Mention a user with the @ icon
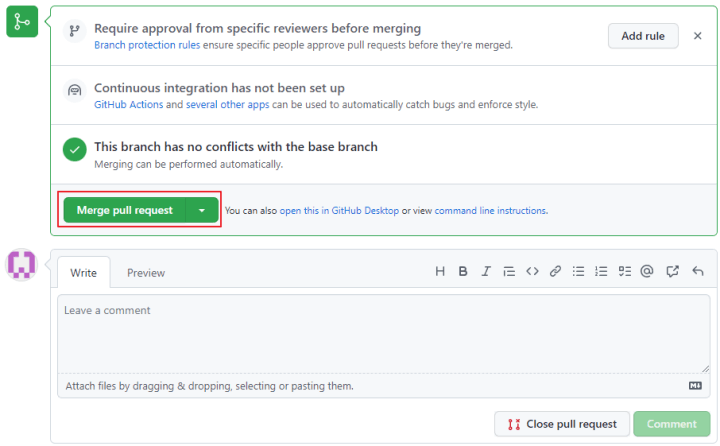 (x=647, y=271)
